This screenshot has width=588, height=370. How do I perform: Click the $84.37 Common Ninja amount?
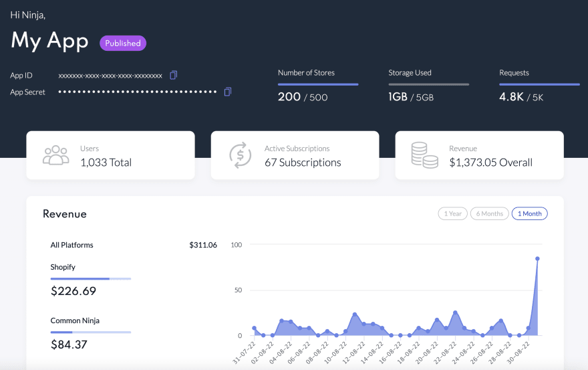point(69,345)
